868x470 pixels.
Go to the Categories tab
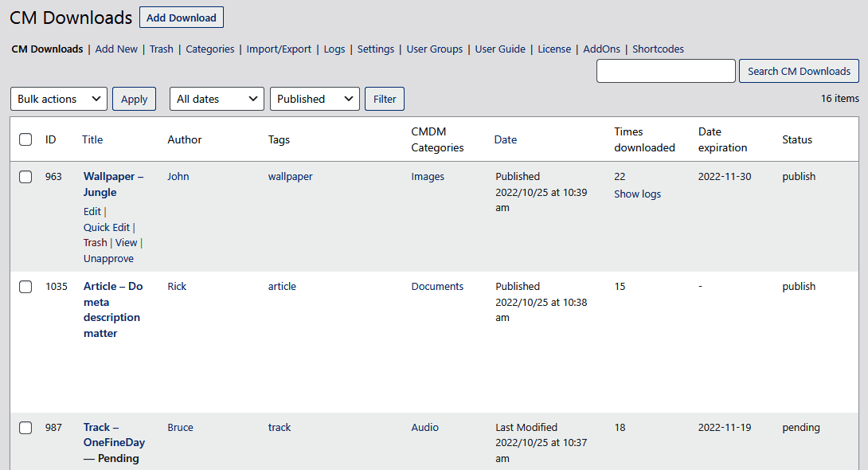pos(210,49)
